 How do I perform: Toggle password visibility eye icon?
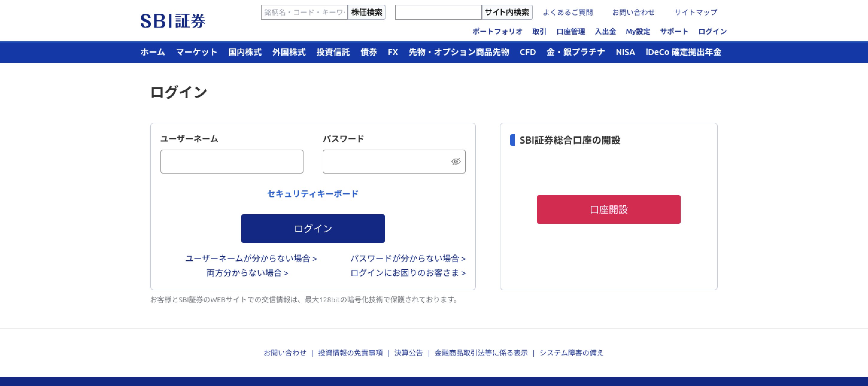point(456,162)
